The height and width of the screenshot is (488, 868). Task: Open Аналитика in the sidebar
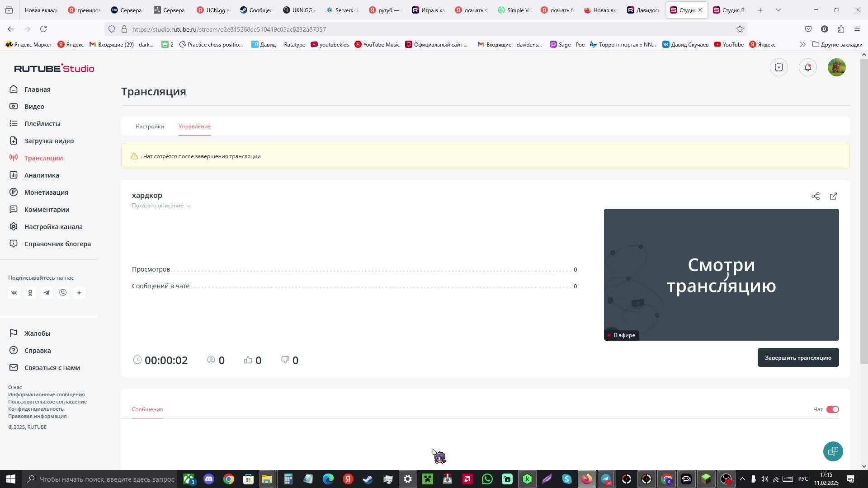pos(42,175)
